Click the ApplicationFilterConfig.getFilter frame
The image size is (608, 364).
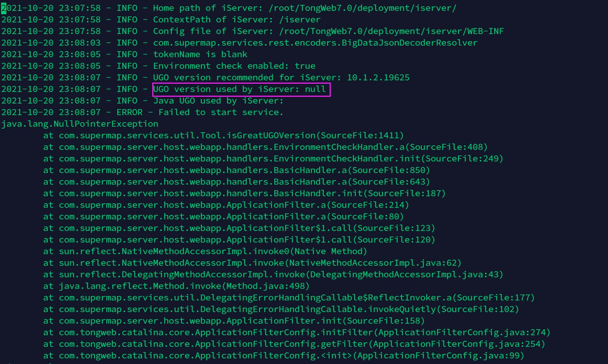point(294,344)
